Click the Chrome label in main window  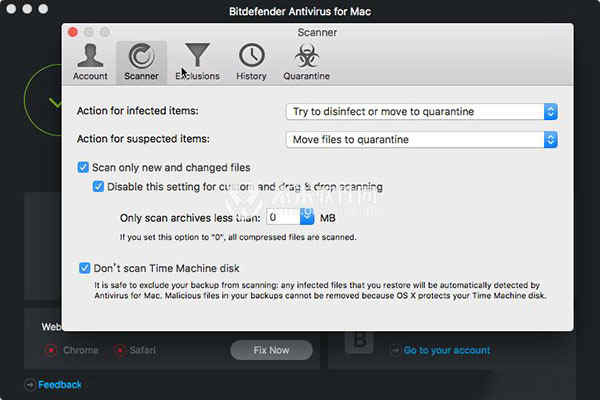coord(80,350)
